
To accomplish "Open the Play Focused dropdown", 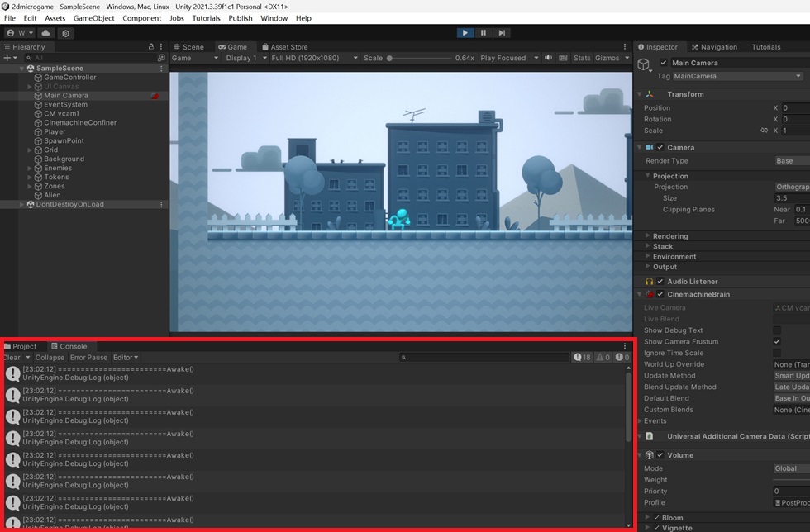I will (x=509, y=58).
